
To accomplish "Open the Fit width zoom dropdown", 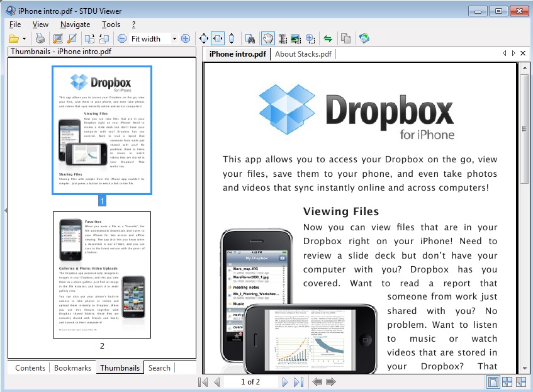I will point(174,38).
